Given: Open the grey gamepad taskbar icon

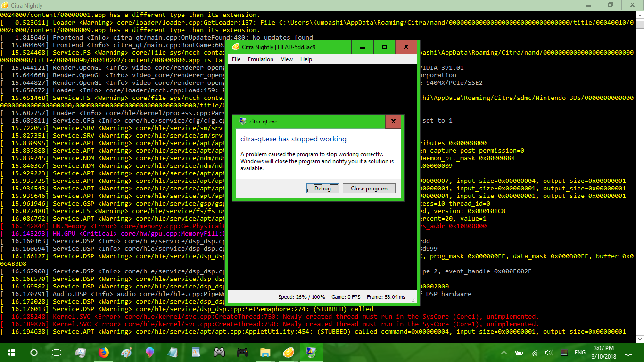Looking at the screenshot, I should (x=219, y=353).
